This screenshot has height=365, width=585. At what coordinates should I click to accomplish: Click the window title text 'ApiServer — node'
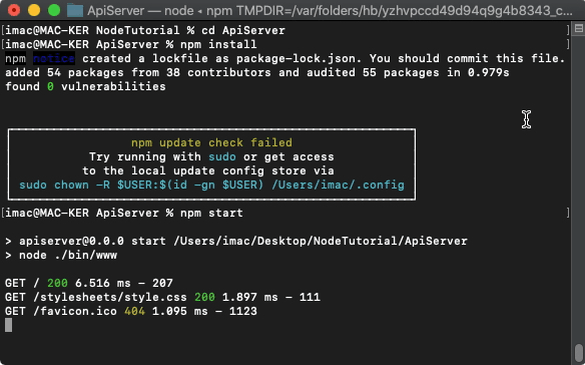click(x=140, y=10)
